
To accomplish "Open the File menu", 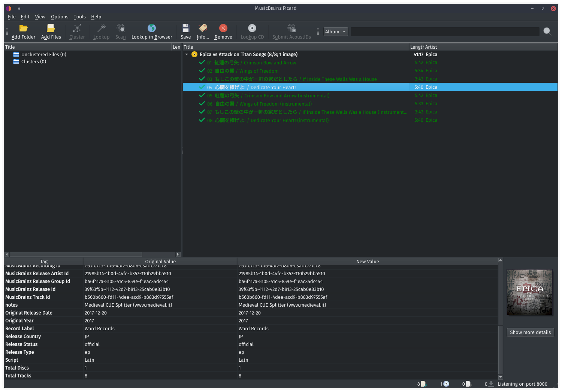I will pos(12,17).
